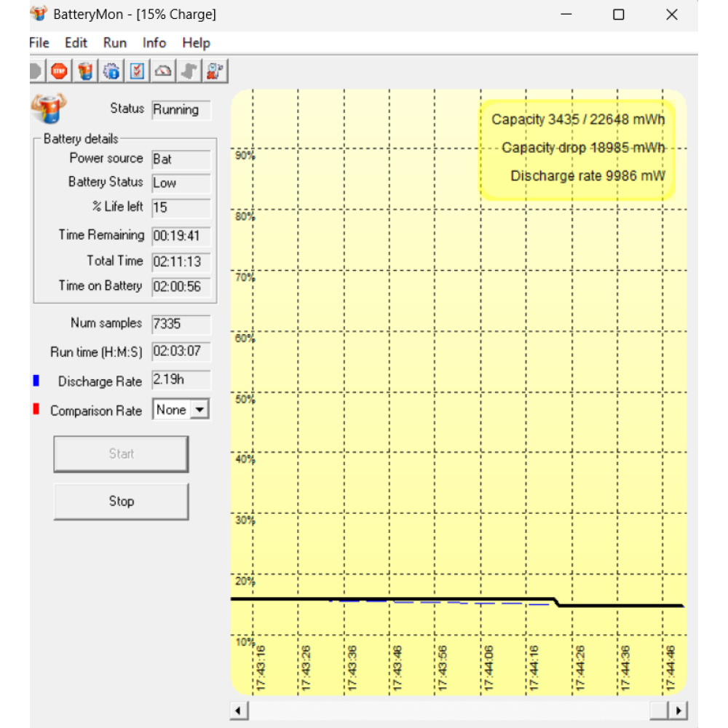Click the large battery mascot icon beside Status
Screen dimensions: 728x728
[49, 109]
